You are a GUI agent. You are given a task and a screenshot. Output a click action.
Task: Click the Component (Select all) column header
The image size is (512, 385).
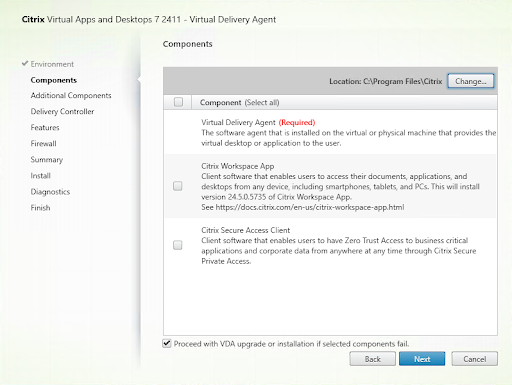[x=239, y=102]
